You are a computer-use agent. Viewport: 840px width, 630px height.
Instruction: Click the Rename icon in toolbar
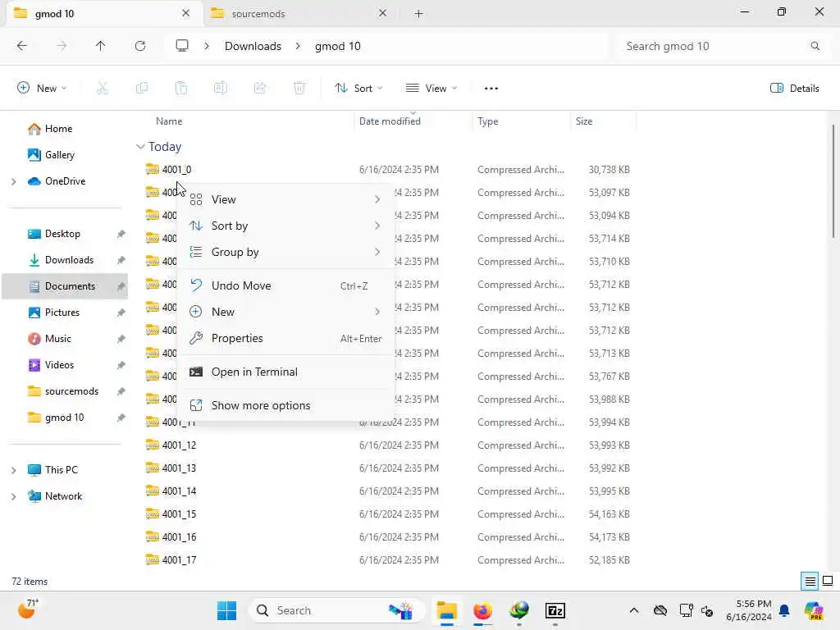pyautogui.click(x=221, y=89)
